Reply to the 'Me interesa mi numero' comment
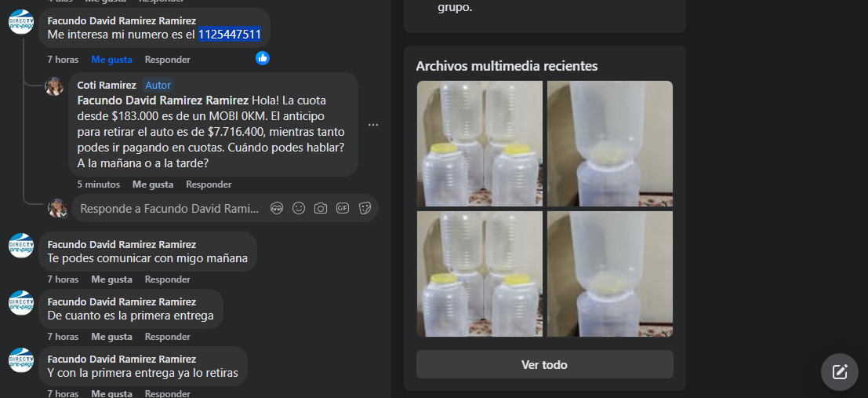The height and width of the screenshot is (398, 868). point(168,60)
